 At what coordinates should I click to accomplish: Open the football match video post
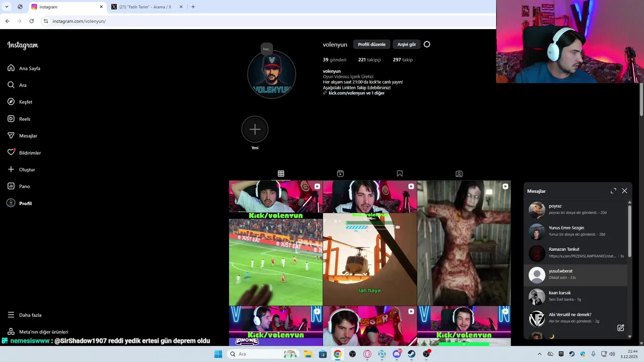276,243
